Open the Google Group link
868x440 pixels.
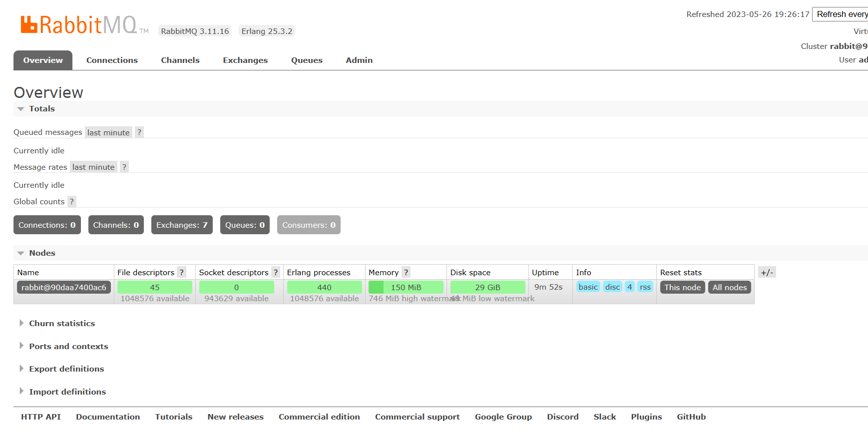pyautogui.click(x=503, y=417)
